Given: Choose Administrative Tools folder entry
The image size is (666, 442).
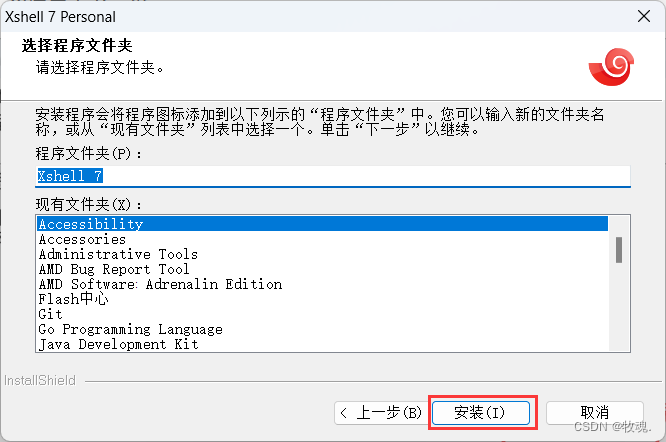Looking at the screenshot, I should [323, 254].
